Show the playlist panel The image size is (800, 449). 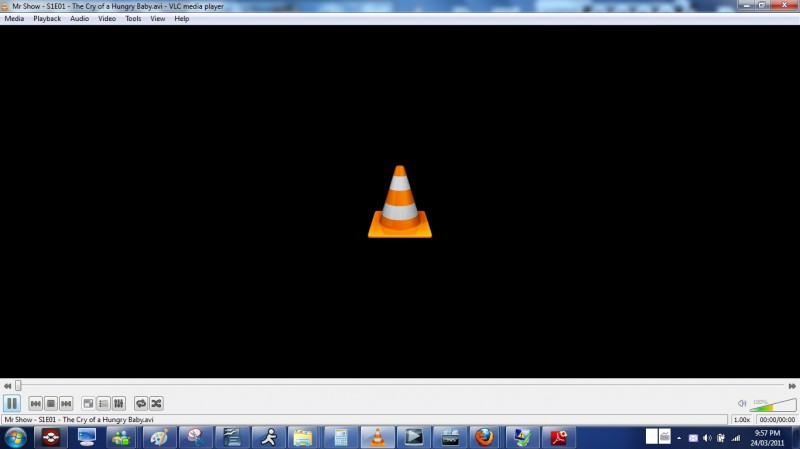click(104, 404)
